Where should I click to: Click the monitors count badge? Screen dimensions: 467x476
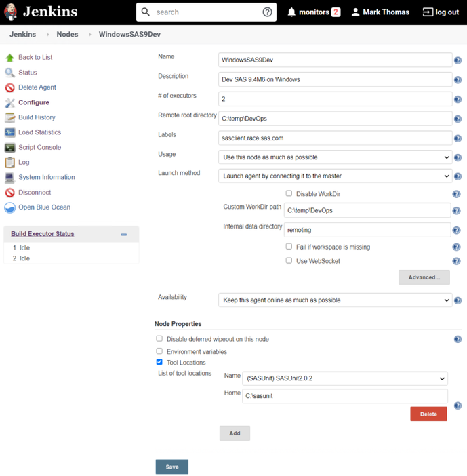(336, 12)
